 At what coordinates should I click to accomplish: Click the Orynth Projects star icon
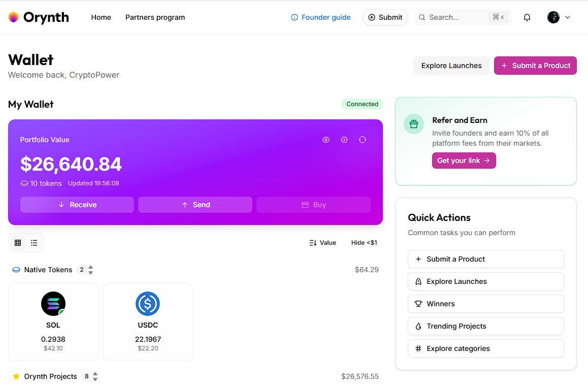pos(16,376)
